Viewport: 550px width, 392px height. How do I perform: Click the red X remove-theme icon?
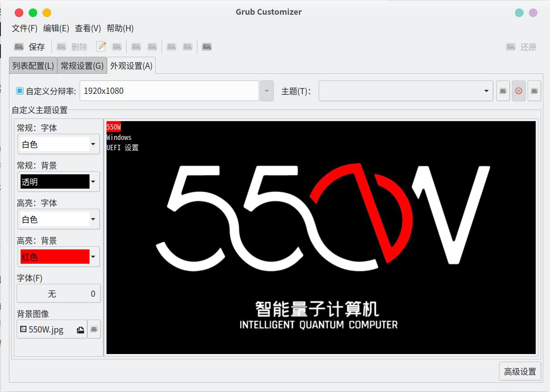[x=519, y=91]
